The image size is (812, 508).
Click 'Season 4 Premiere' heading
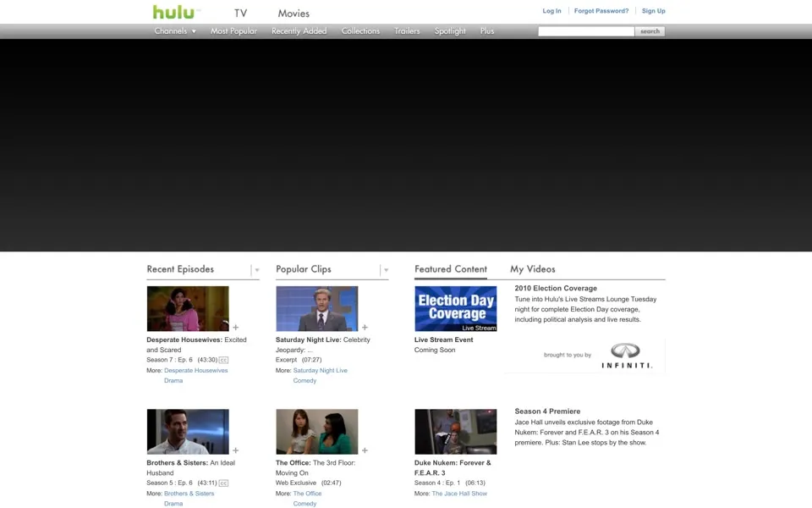[x=547, y=411]
